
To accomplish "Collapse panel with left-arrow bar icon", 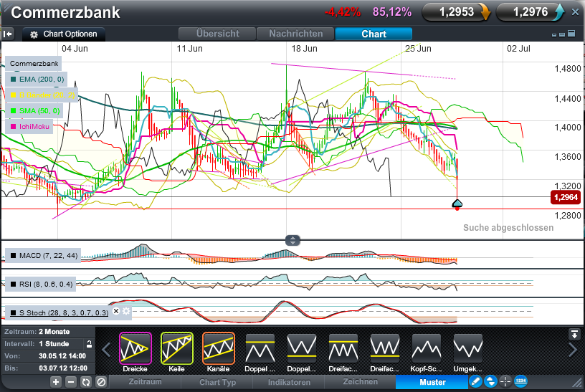I will pyautogui.click(x=8, y=34).
